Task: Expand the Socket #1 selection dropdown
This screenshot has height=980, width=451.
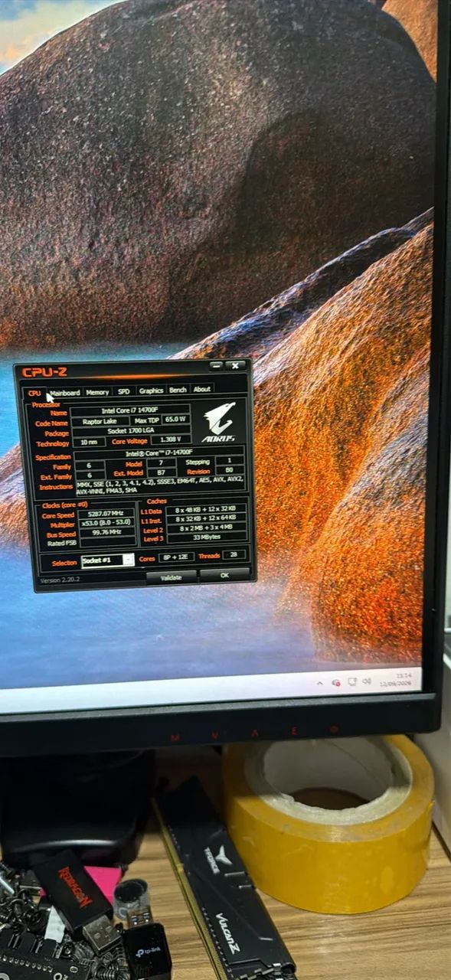Action: click(129, 560)
